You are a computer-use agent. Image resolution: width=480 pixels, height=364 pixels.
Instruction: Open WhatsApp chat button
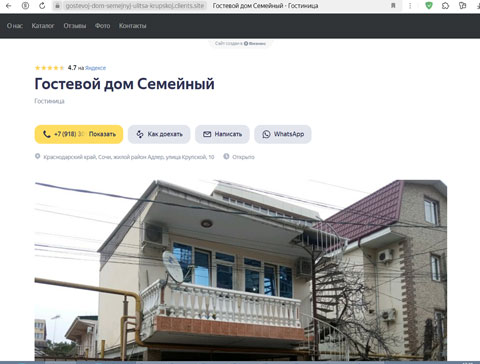283,134
